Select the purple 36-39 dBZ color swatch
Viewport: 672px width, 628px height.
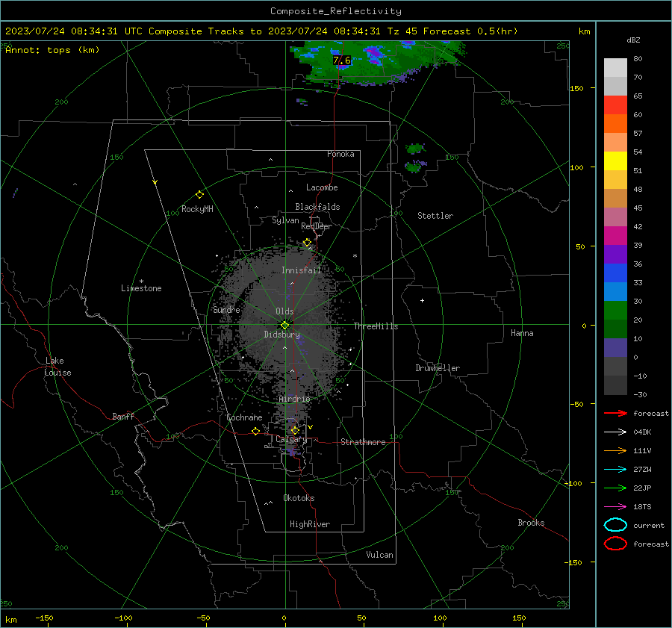615,254
